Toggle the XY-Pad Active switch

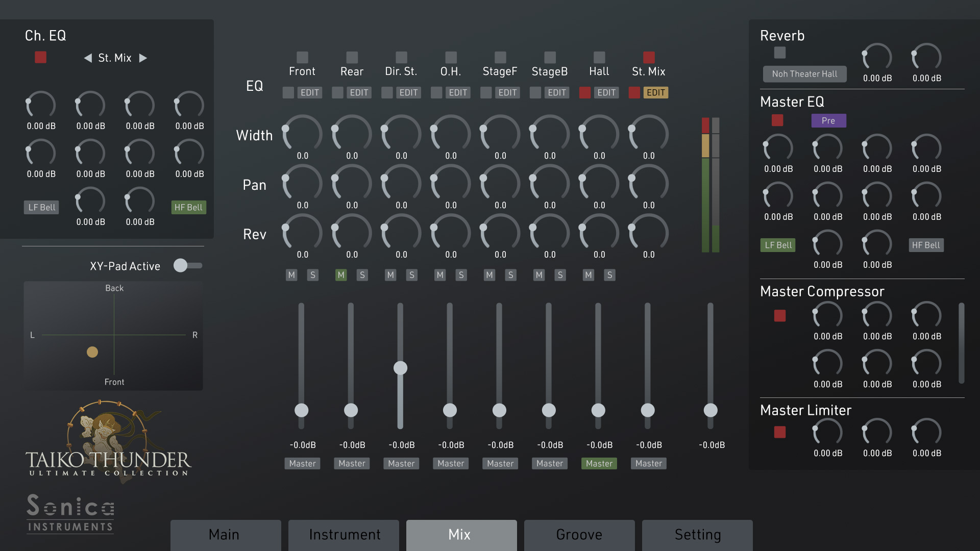point(187,265)
